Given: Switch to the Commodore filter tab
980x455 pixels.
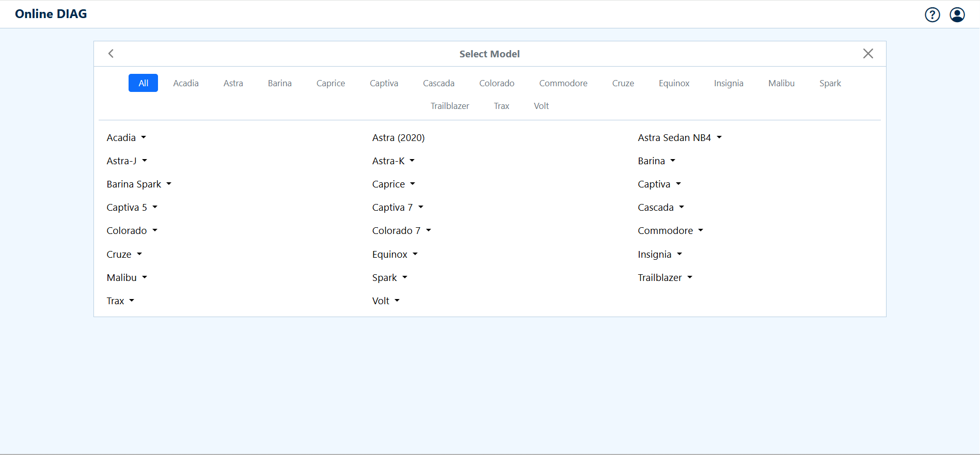Looking at the screenshot, I should 563,83.
